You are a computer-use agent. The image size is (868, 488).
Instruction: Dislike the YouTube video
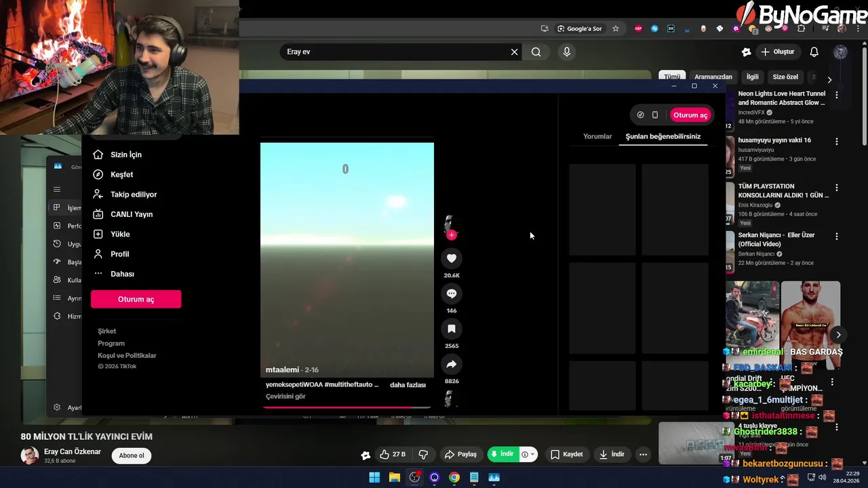point(423,454)
